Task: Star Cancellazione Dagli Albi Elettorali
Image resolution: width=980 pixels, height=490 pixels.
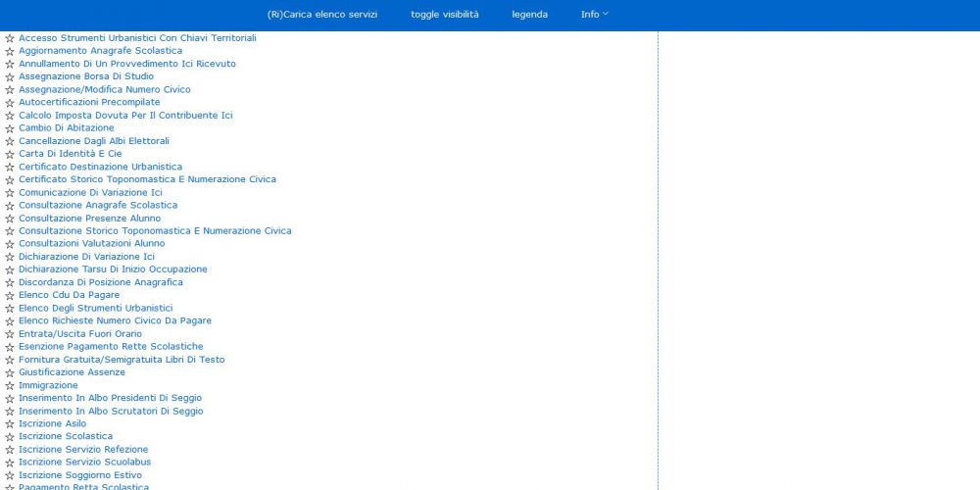Action: tap(10, 141)
